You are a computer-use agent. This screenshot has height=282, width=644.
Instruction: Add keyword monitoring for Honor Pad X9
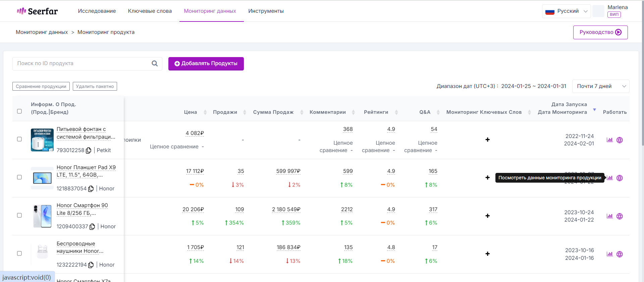click(x=488, y=178)
